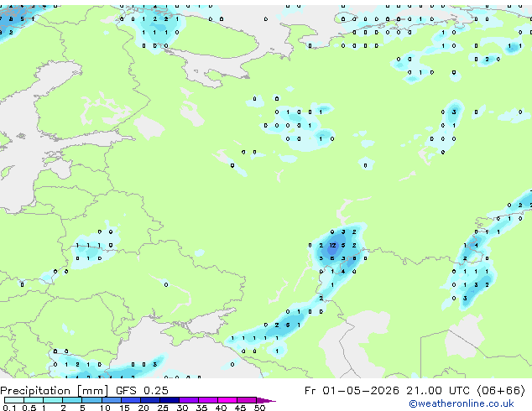This screenshot has height=411, width=532.
Task: Click the legend label '15'
Action: pyautogui.click(x=124, y=408)
